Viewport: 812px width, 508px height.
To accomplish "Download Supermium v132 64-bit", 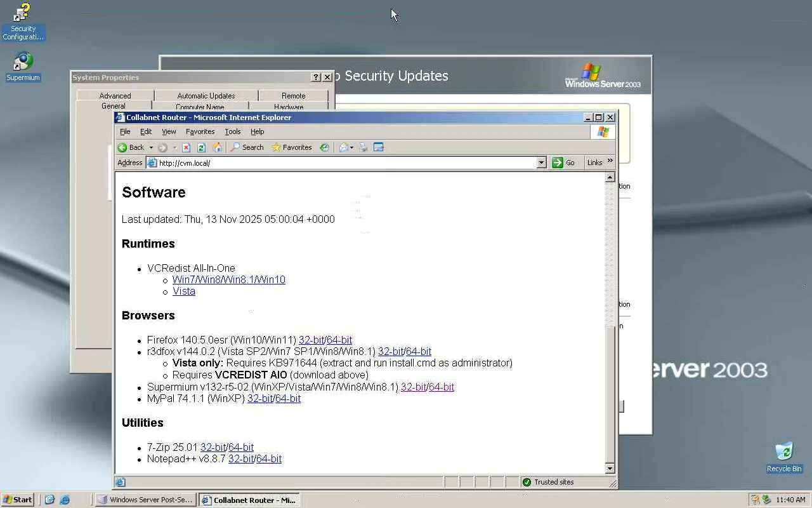I will [442, 387].
